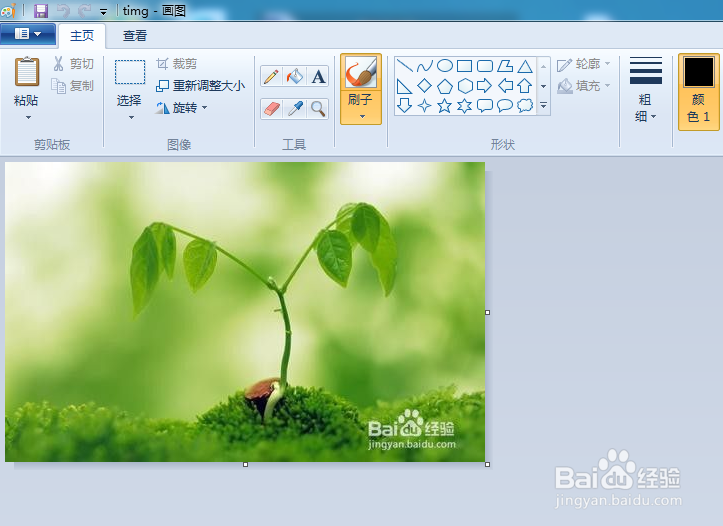Click the Copy (复制) button
Screen dimensions: 723x526
(x=73, y=86)
